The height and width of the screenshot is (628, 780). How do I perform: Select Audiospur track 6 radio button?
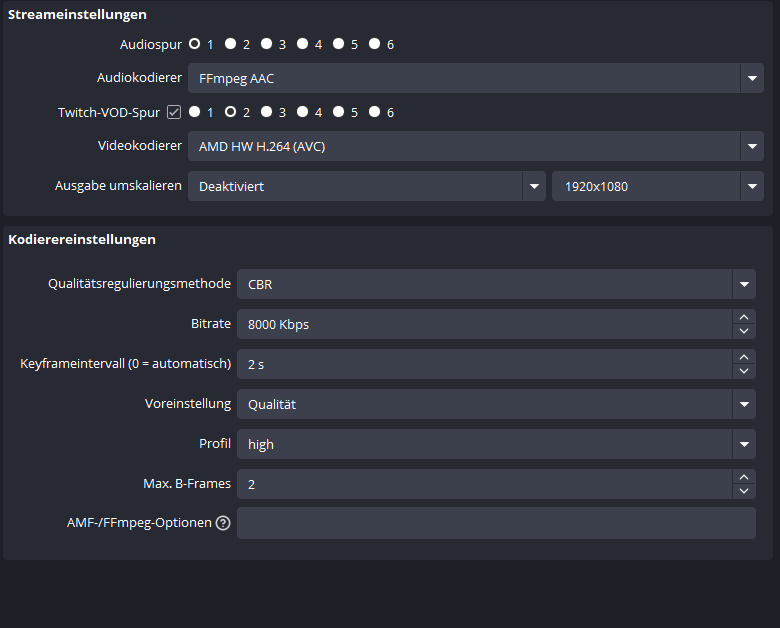(x=375, y=44)
